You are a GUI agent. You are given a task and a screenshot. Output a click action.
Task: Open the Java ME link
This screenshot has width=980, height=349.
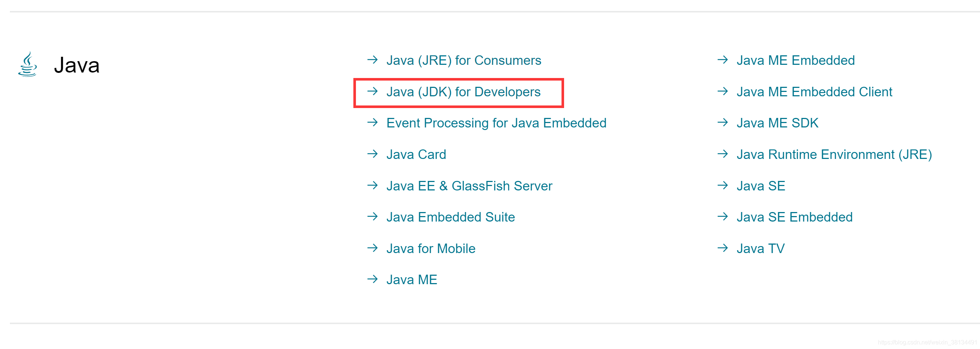412,280
